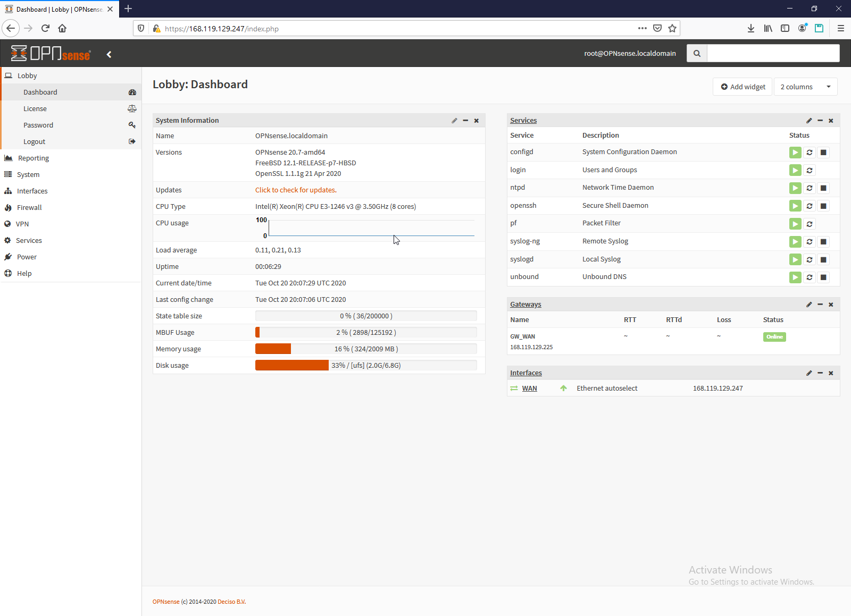Stop the ntpd service

point(823,188)
